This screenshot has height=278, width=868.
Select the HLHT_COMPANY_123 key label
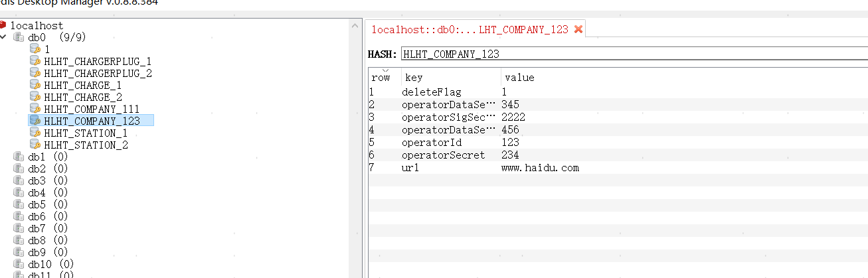click(92, 121)
